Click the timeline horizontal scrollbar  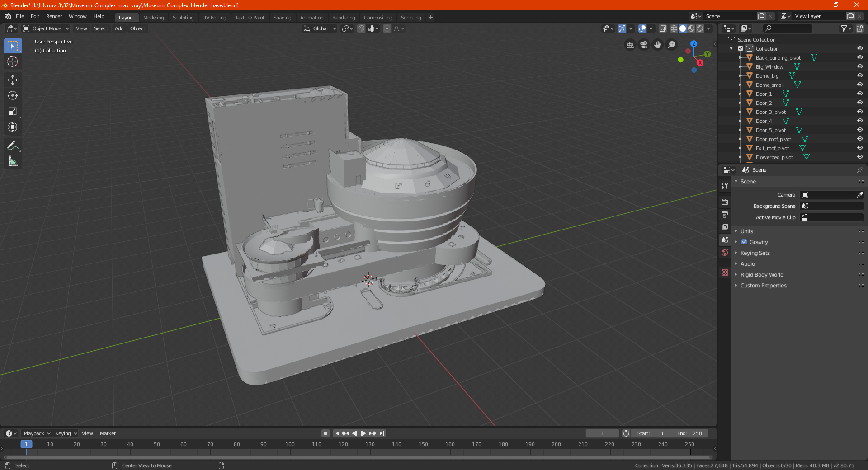tap(359, 457)
